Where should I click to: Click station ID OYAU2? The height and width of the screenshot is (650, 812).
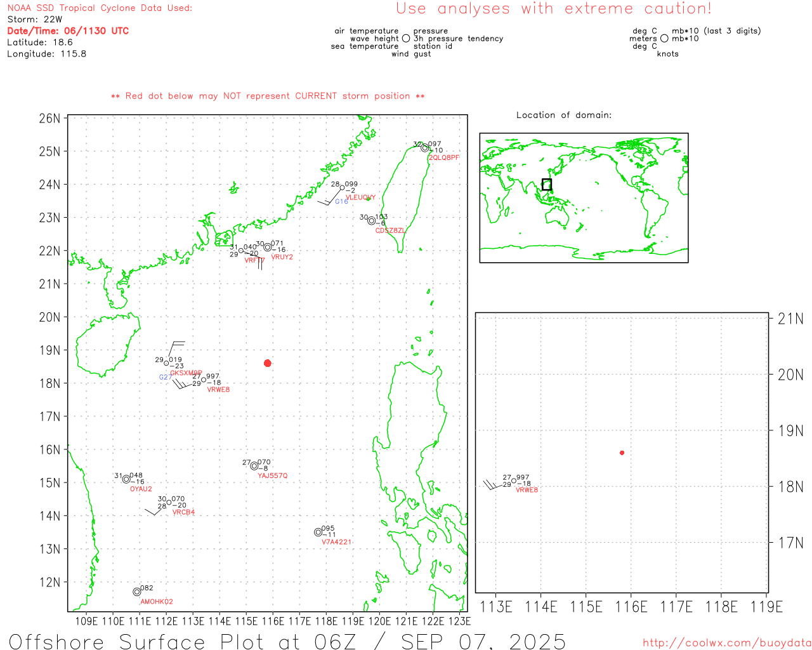(x=141, y=489)
